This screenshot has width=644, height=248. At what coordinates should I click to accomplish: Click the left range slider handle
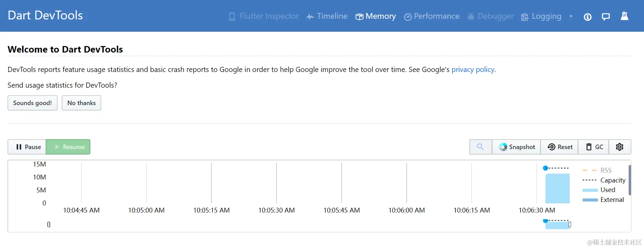[x=49, y=224]
